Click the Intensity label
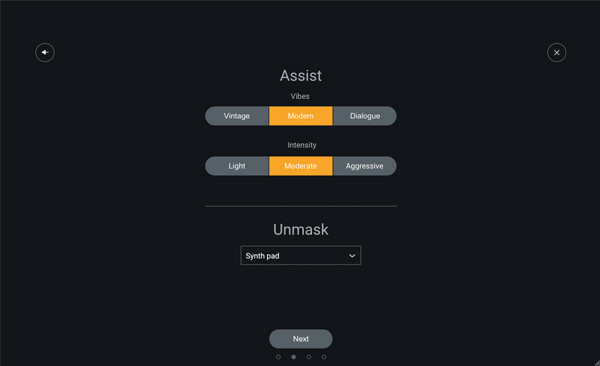The width and height of the screenshot is (600, 366). (x=302, y=145)
